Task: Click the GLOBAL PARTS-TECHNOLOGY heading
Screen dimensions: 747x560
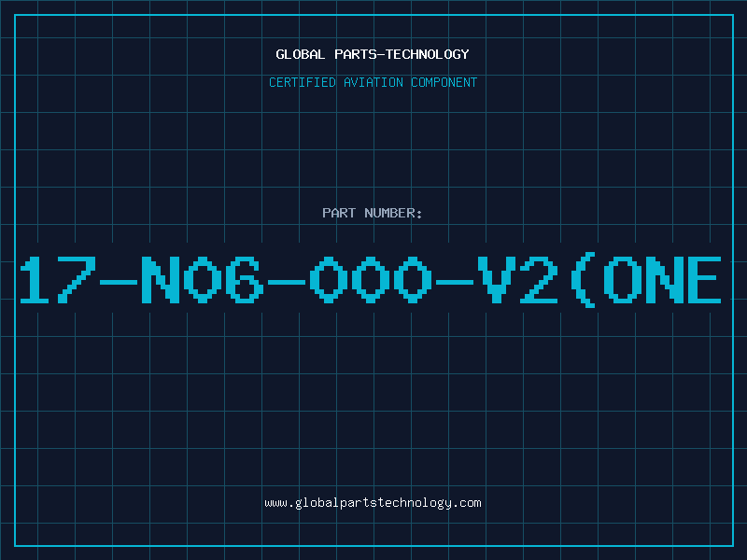Action: tap(373, 54)
